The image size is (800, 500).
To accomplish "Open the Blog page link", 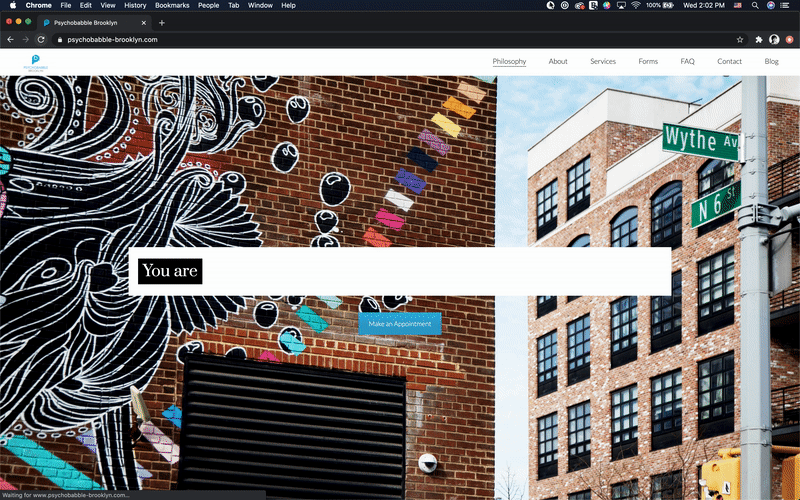I will [771, 61].
